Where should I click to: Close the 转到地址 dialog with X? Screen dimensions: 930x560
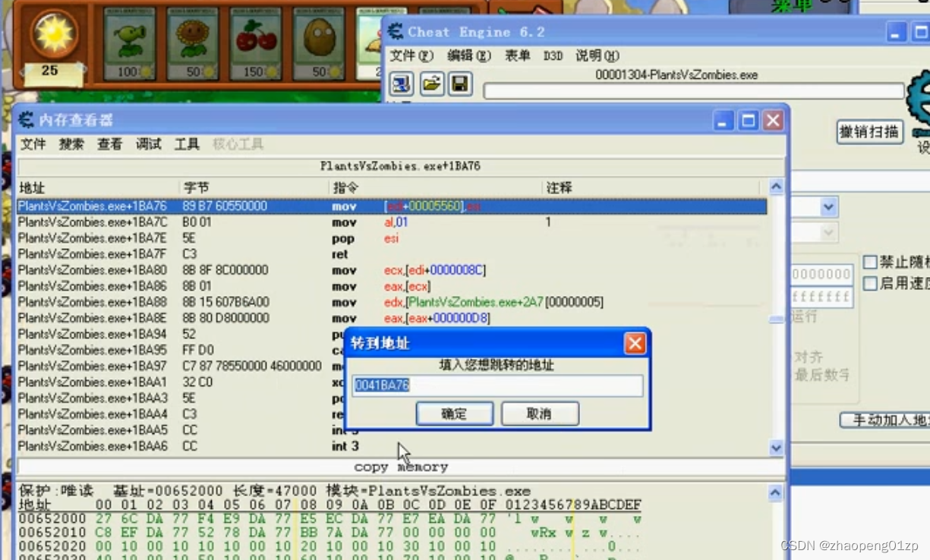pos(635,344)
